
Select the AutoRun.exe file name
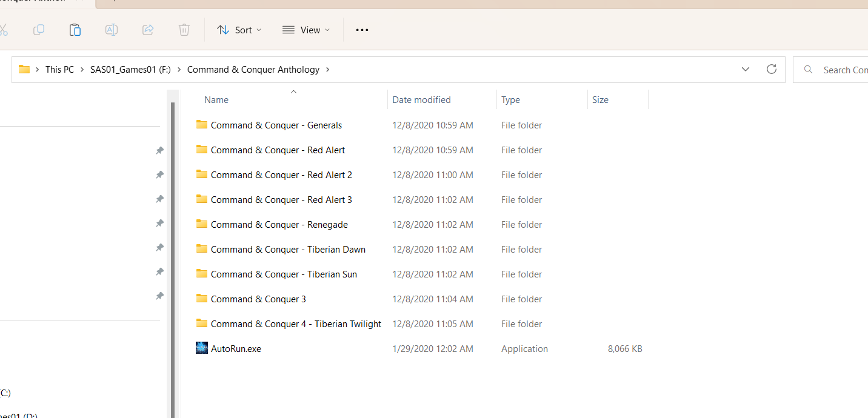tap(236, 349)
